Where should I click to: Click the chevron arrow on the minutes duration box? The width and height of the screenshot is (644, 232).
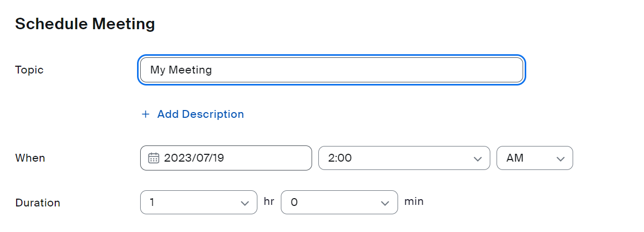385,203
